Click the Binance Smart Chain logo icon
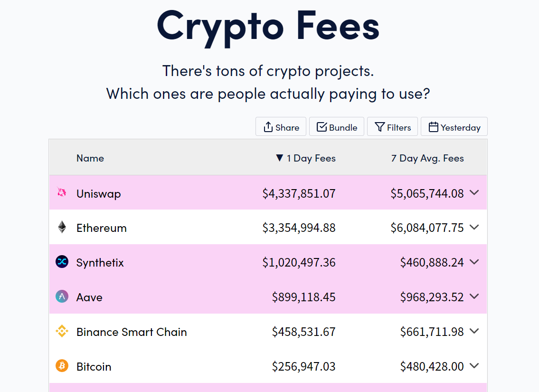The height and width of the screenshot is (392, 539). click(62, 331)
